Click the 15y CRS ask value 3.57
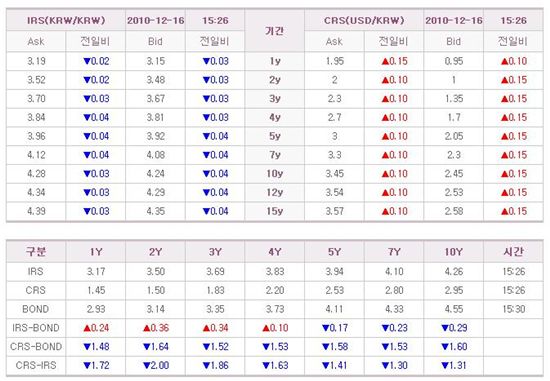 coord(334,211)
